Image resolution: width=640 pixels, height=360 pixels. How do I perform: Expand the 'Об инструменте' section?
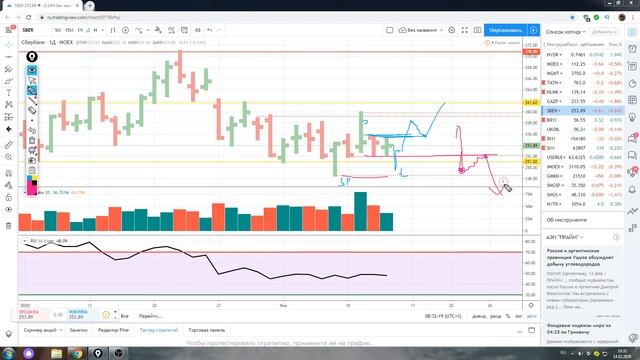(567, 220)
